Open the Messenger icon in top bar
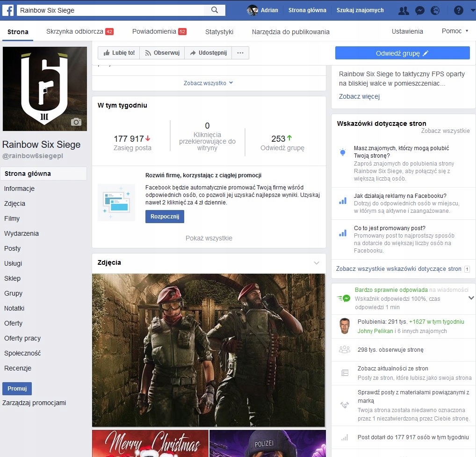 (420, 11)
